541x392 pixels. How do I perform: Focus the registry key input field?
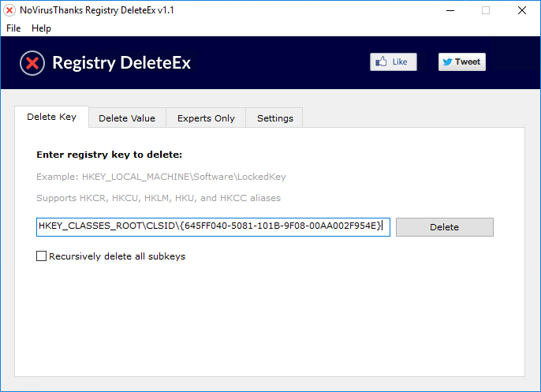click(x=213, y=227)
